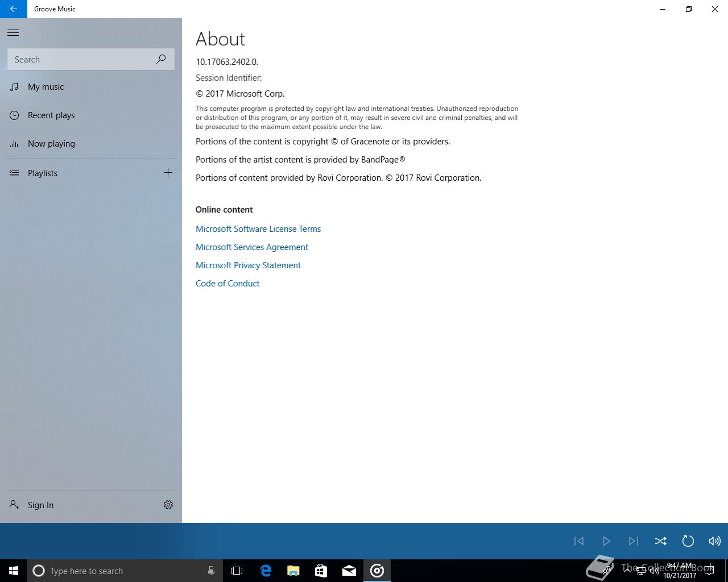This screenshot has width=728, height=582.
Task: Click the version number 10.17063.2402.0.
Action: (227, 62)
